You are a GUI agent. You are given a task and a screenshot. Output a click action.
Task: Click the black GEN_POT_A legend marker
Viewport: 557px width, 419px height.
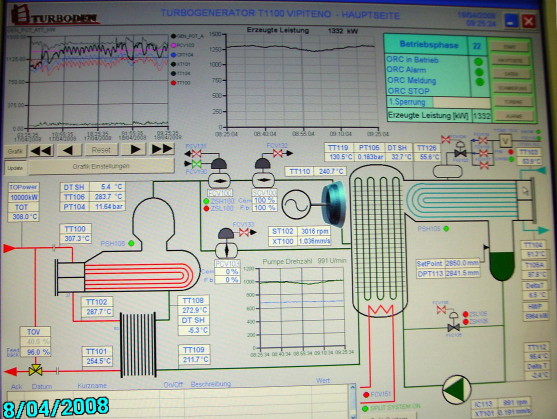(x=173, y=36)
